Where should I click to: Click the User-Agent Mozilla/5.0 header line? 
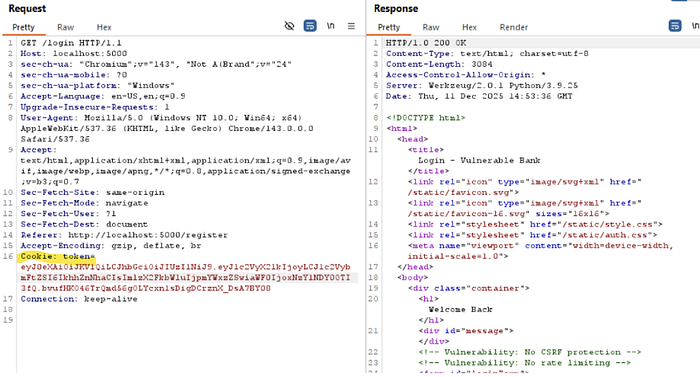coord(161,118)
